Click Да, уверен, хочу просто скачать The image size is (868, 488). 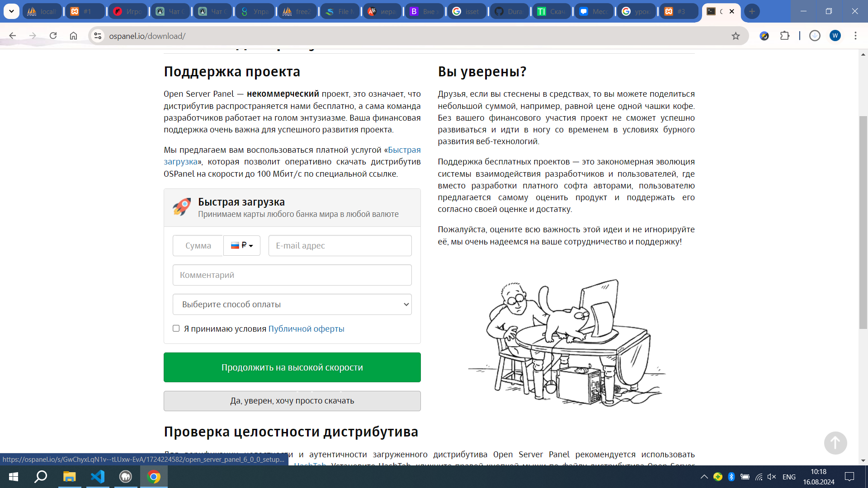[x=292, y=401]
